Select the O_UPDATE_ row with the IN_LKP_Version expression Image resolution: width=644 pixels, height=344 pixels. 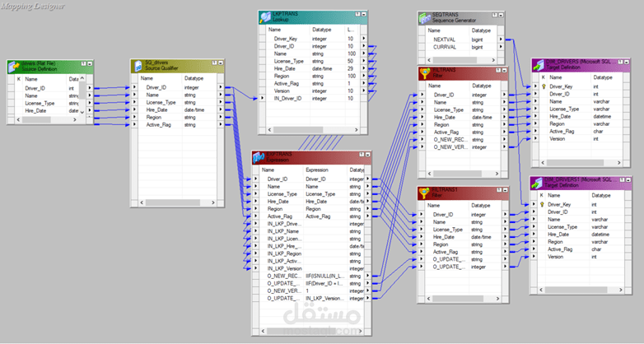(312, 299)
